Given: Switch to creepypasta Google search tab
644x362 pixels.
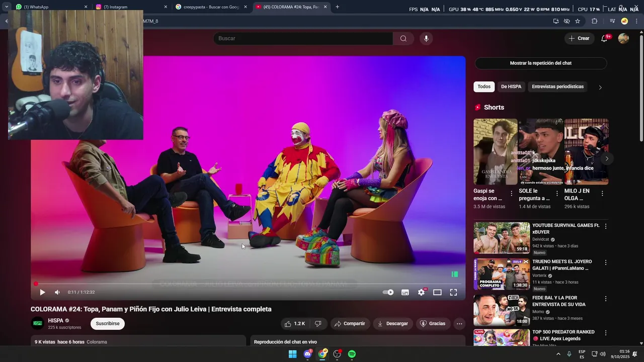Looking at the screenshot, I should pyautogui.click(x=211, y=7).
